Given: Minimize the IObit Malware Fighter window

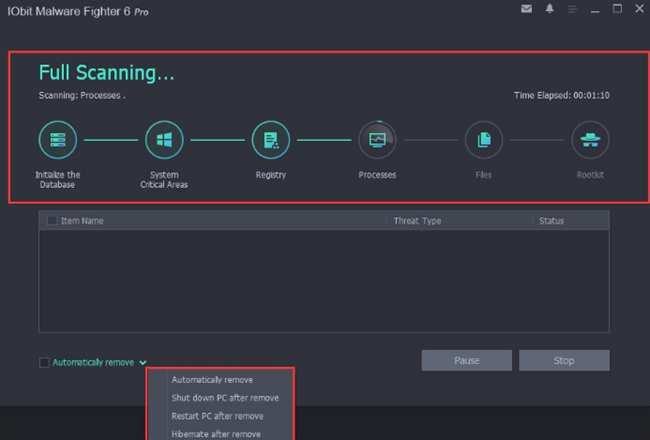Looking at the screenshot, I should tap(595, 12).
